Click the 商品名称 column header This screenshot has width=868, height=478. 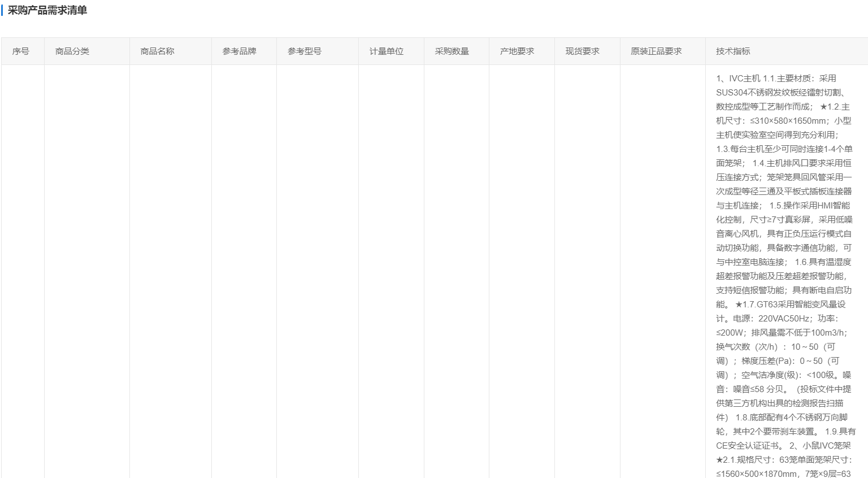click(x=157, y=51)
